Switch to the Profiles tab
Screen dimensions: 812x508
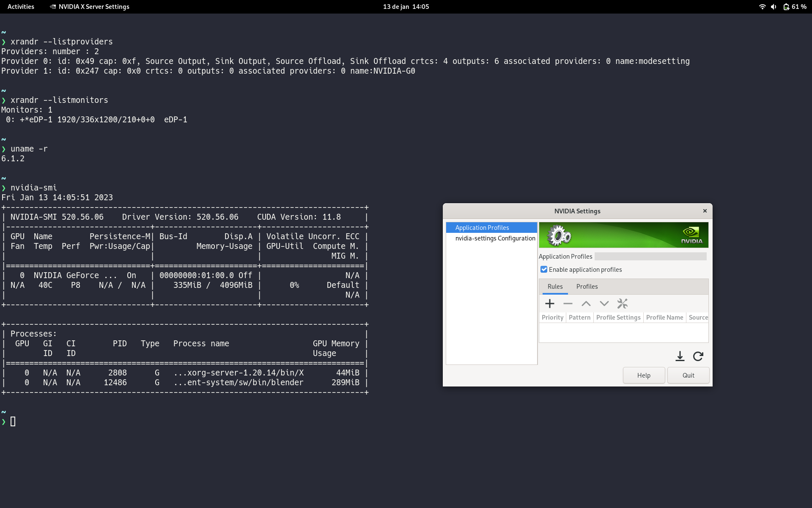587,287
